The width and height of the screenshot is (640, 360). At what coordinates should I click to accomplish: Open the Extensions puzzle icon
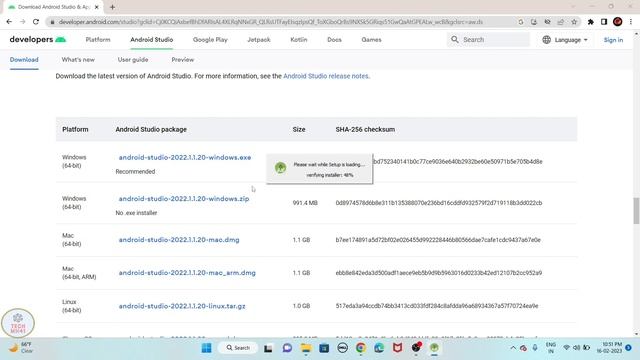click(x=591, y=22)
